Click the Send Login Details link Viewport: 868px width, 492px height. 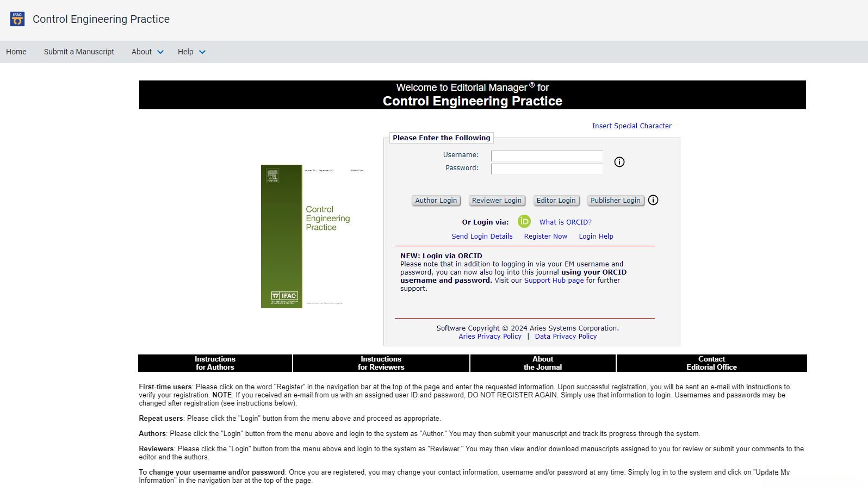pyautogui.click(x=482, y=236)
